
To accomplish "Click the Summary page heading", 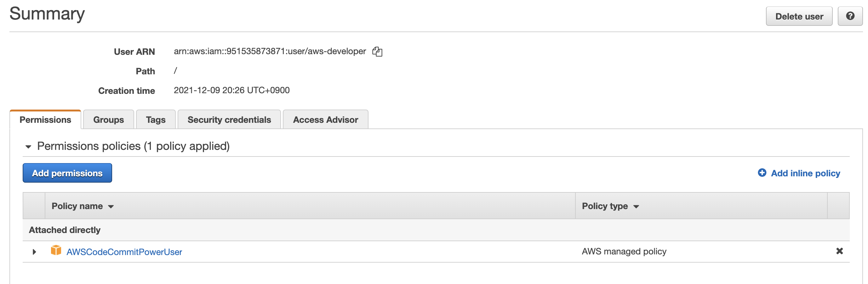I will pos(47,14).
